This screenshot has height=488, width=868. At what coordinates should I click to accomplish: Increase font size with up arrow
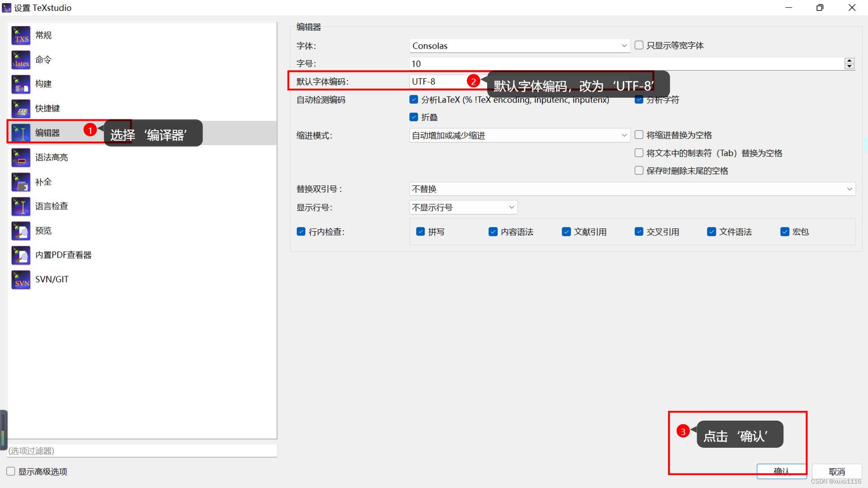[849, 61]
